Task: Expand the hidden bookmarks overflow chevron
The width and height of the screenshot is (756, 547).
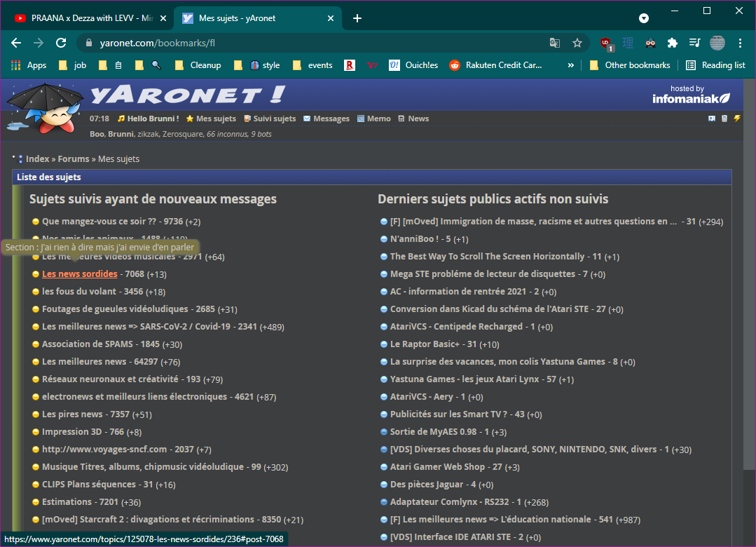Action: click(570, 65)
